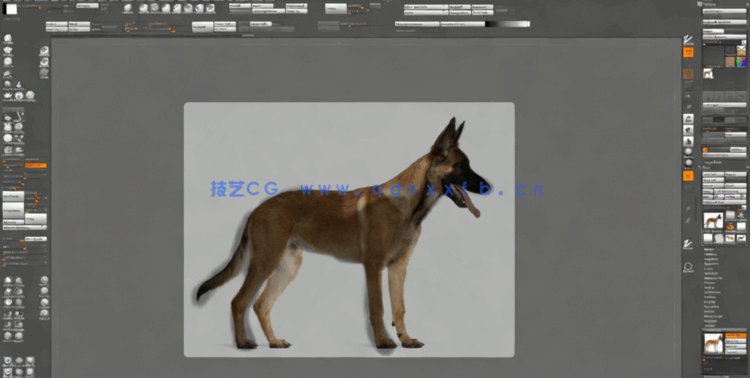Image resolution: width=750 pixels, height=378 pixels.
Task: Select the brown texture thumbnail beside the rainbow one
Action: [x=730, y=62]
